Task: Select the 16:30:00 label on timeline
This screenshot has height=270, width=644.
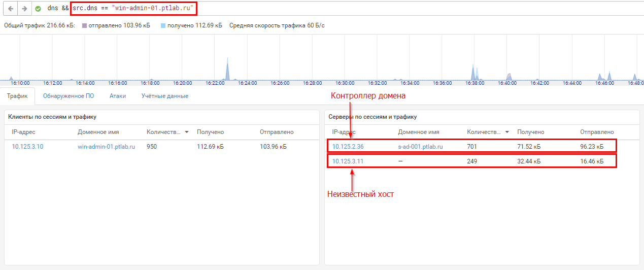Action: [x=345, y=83]
